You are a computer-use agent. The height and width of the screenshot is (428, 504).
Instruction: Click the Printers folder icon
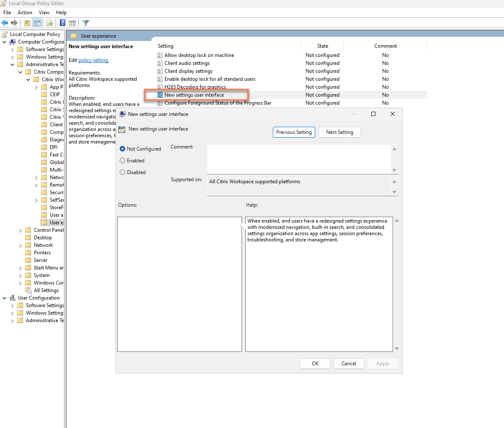coord(28,253)
